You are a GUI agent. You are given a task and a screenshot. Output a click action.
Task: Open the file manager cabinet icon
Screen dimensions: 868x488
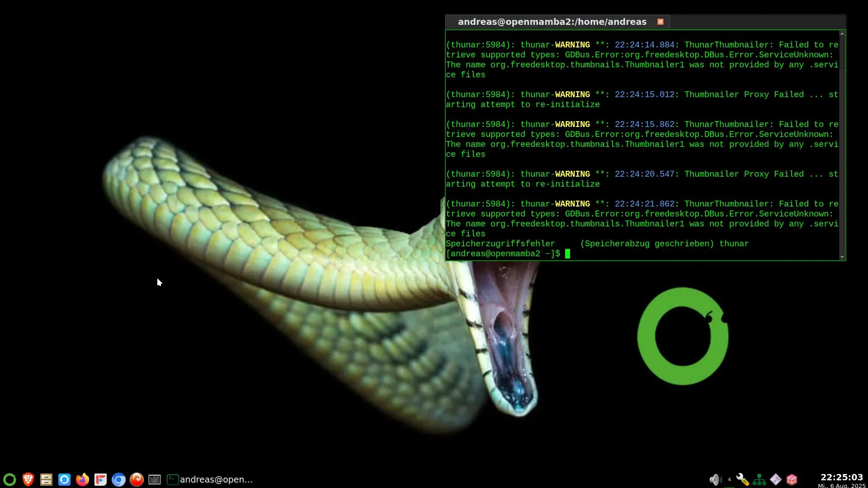(x=46, y=479)
